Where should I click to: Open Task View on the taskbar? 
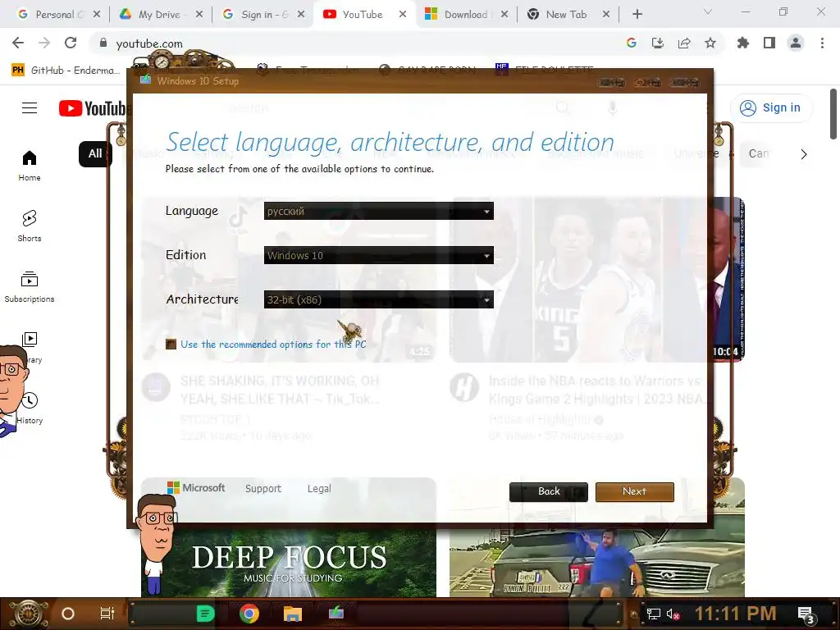107,614
